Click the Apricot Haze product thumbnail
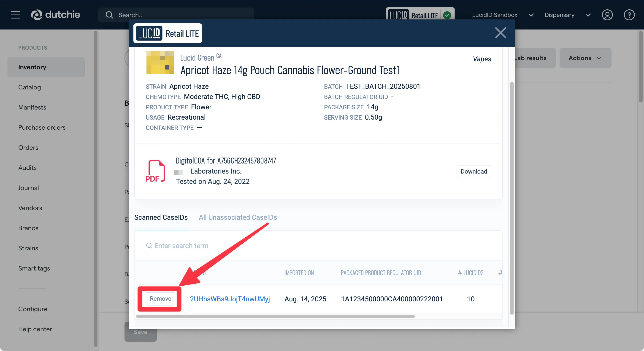Viewport: 644px width, 351px height. tap(160, 63)
